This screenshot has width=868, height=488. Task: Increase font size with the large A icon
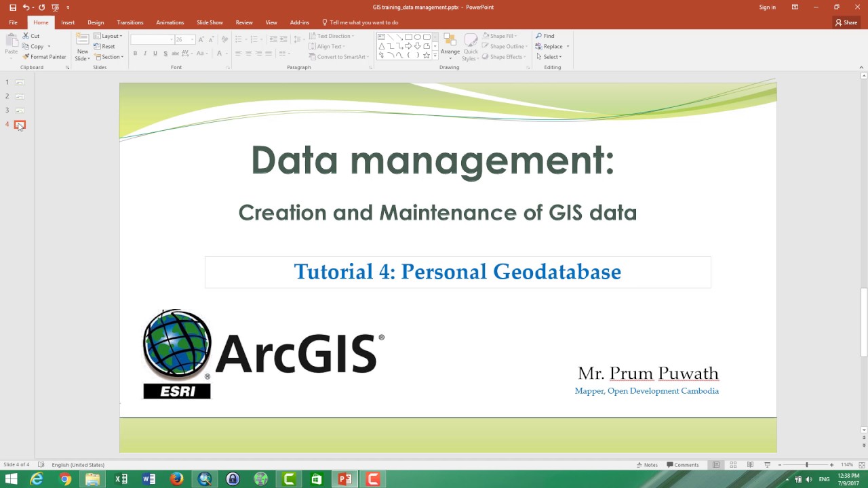click(201, 39)
